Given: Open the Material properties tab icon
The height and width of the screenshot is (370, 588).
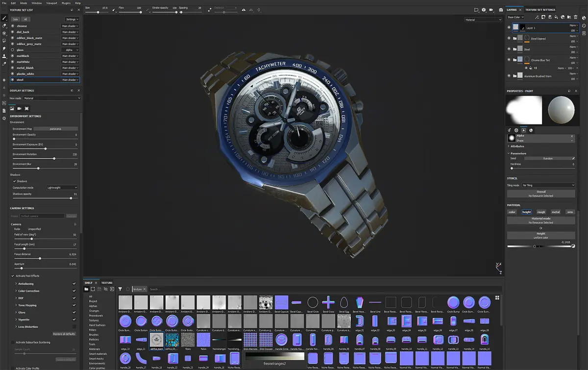Looking at the screenshot, I should (531, 130).
